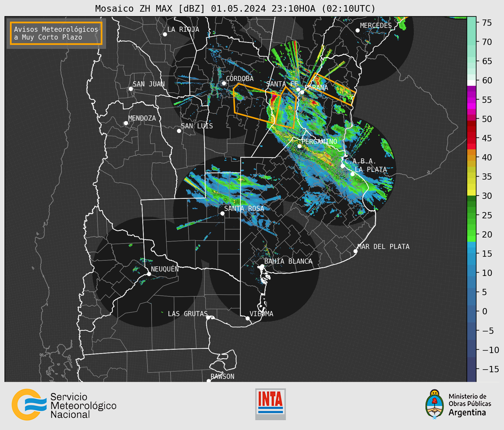Click the 35 dBZ yellow band on color scale

[x=471, y=176]
